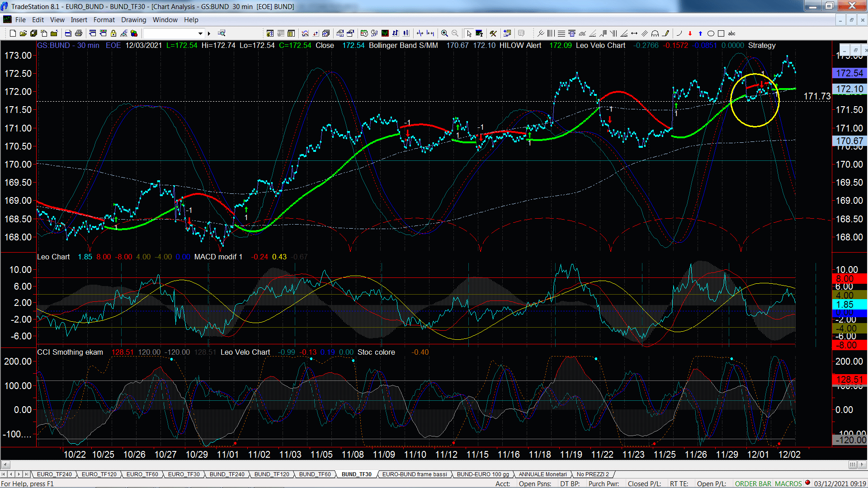Click the horizontal scrollbar right arrow
868x488 pixels.
(x=862, y=465)
